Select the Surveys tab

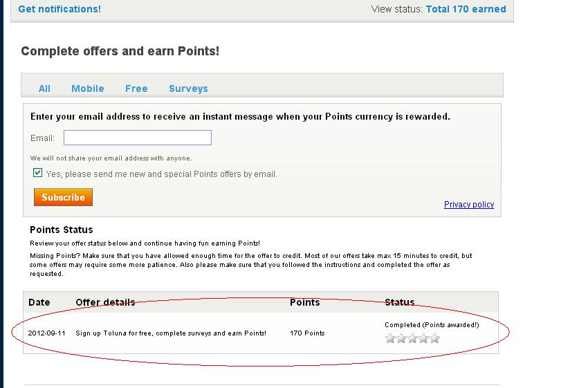(x=188, y=89)
